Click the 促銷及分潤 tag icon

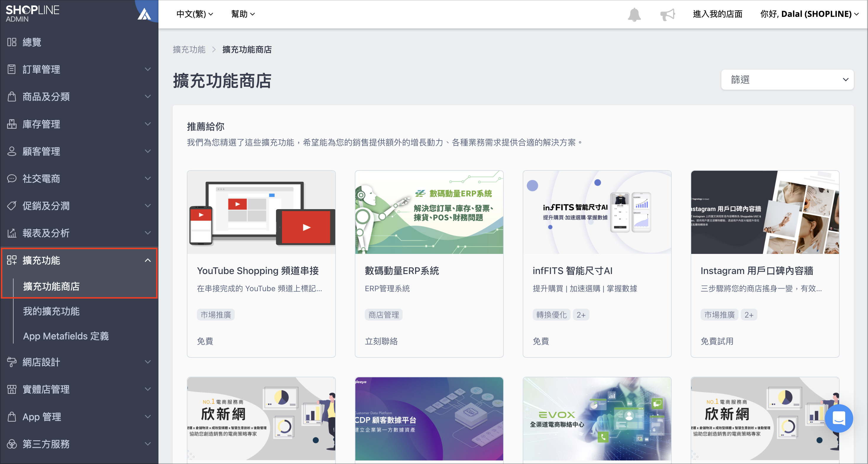point(12,206)
